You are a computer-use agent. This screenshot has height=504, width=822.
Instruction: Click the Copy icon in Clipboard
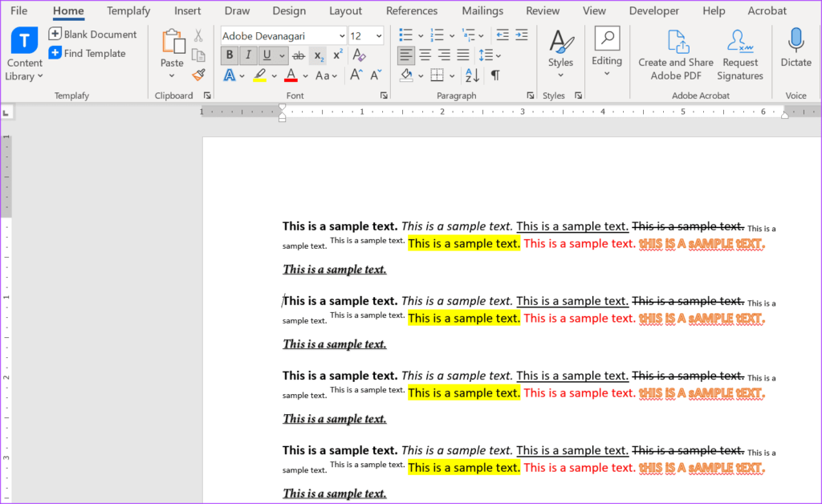click(198, 55)
